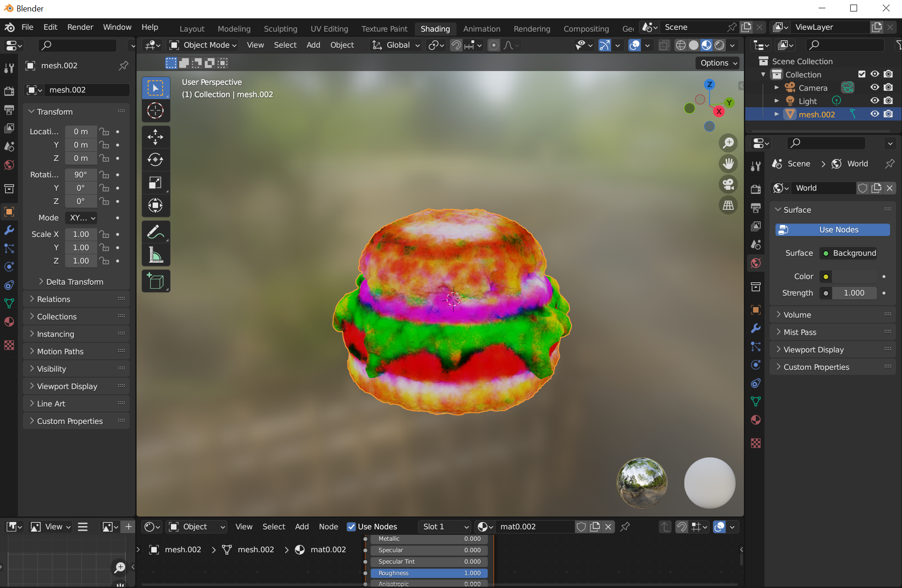Uncheck Use Nodes in the shader editor header

click(x=352, y=527)
